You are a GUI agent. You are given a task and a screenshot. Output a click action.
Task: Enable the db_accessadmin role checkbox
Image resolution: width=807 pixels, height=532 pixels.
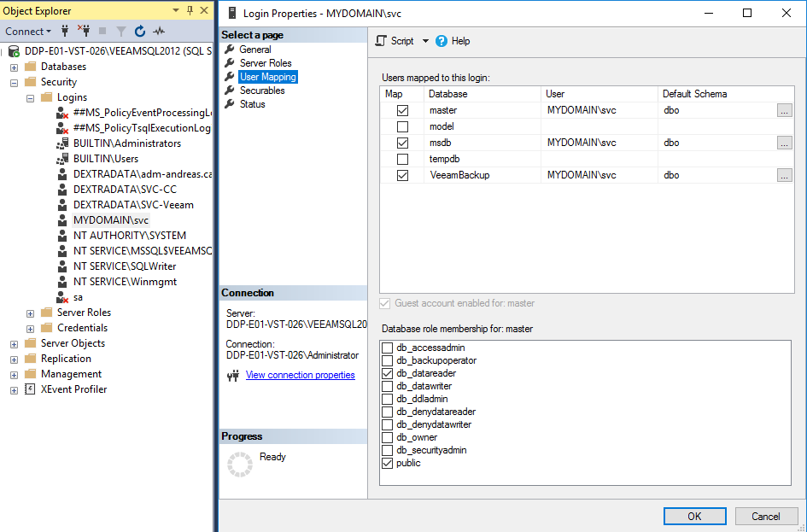(387, 348)
